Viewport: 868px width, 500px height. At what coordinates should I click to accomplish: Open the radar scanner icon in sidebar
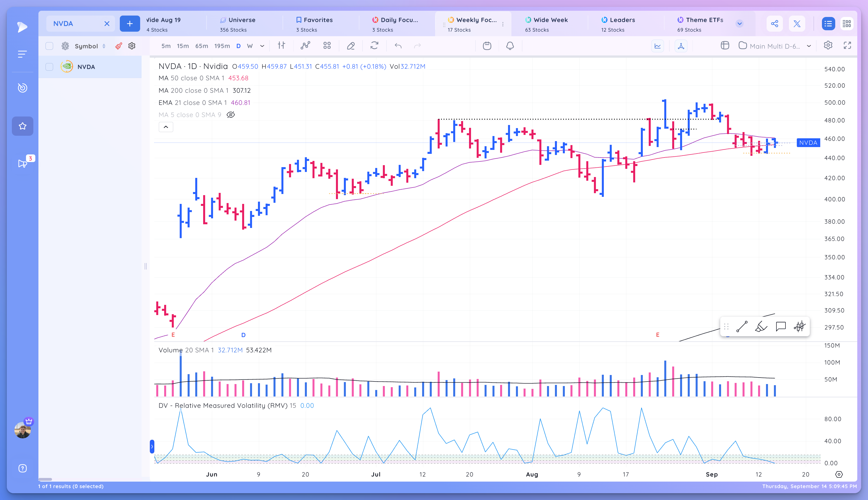click(x=22, y=88)
